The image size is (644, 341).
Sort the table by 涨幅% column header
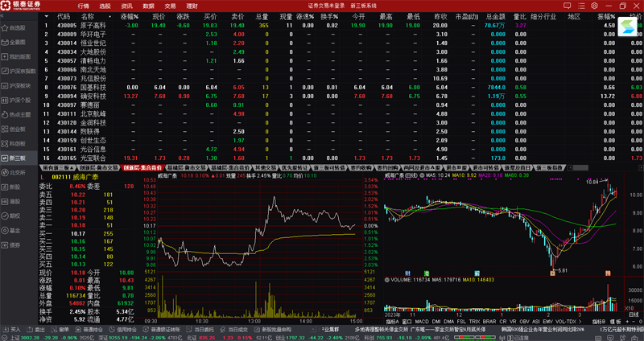coord(130,17)
